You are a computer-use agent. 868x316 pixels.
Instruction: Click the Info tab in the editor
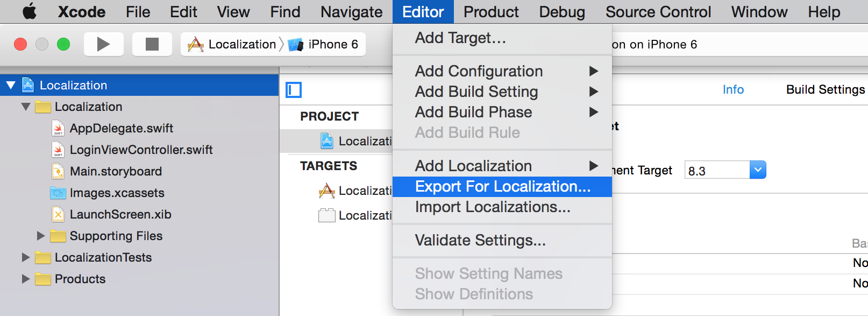[x=733, y=89]
